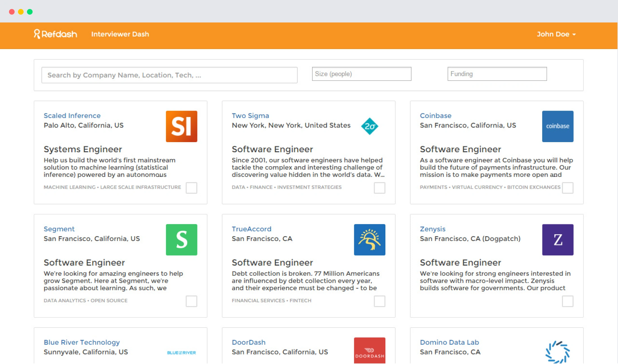
Task: Check the Scaled Inference card checkbox
Action: pos(192,188)
